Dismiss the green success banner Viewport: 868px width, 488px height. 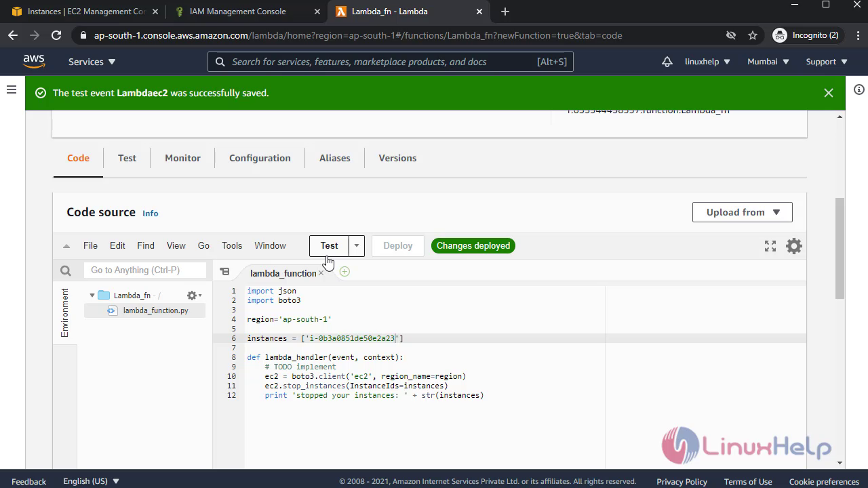coord(829,93)
